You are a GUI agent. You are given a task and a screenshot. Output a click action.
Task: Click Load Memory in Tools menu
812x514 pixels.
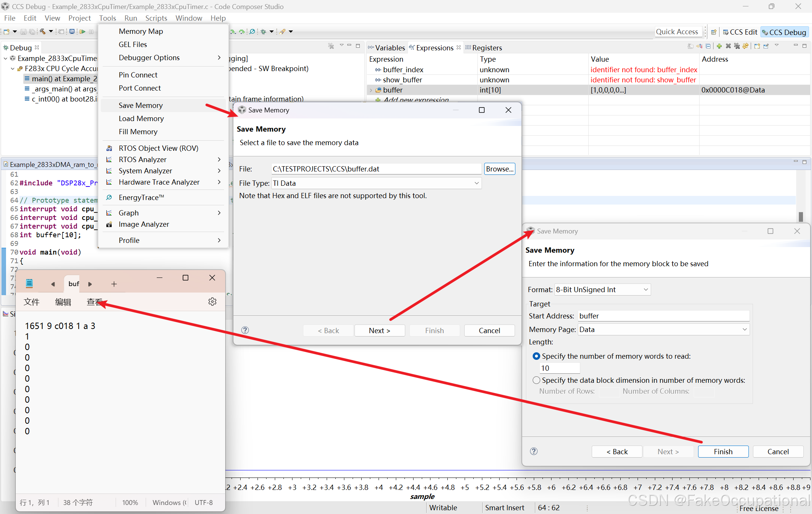pyautogui.click(x=141, y=118)
